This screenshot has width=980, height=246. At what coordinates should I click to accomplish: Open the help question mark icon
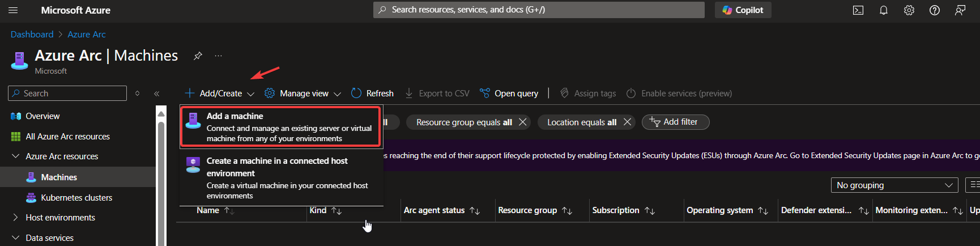tap(935, 10)
